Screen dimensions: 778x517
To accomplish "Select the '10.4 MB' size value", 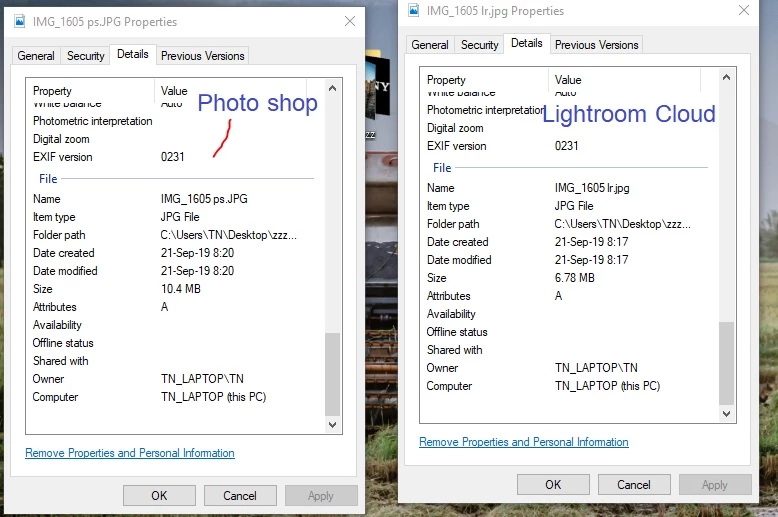I will 181,289.
